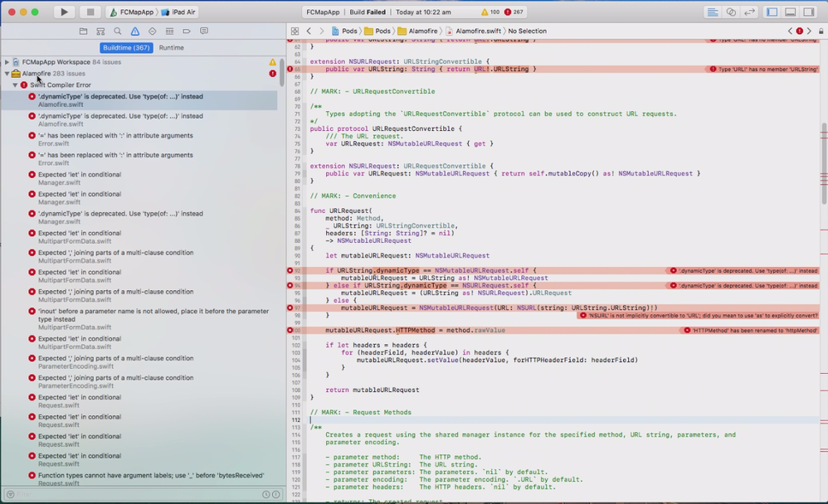Select the Test navigator diamond icon
Image resolution: width=828 pixels, height=504 pixels.
pyautogui.click(x=152, y=31)
